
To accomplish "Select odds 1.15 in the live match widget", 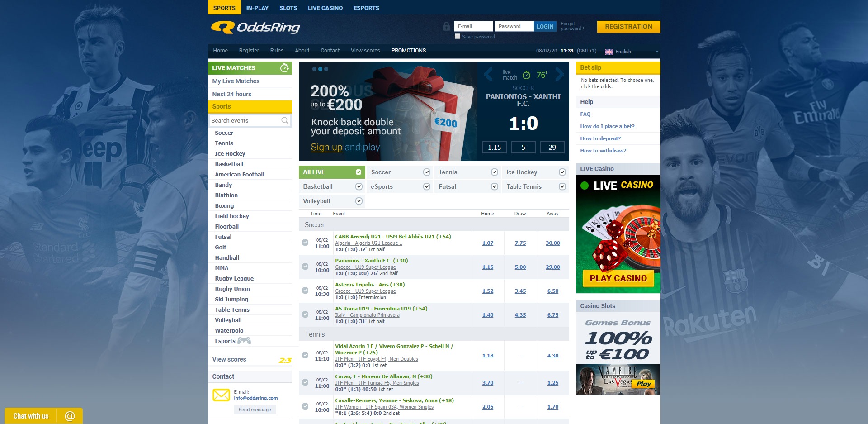I will point(495,147).
